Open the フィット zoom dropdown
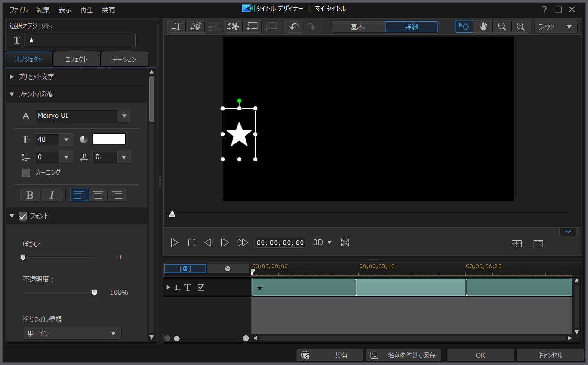The width and height of the screenshot is (588, 365). click(x=556, y=27)
